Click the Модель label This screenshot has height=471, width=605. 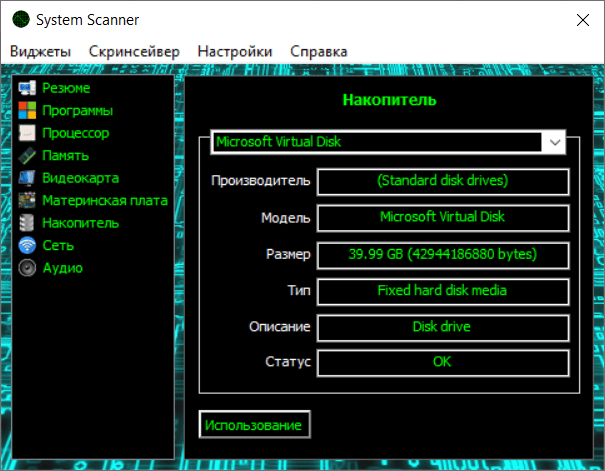286,218
